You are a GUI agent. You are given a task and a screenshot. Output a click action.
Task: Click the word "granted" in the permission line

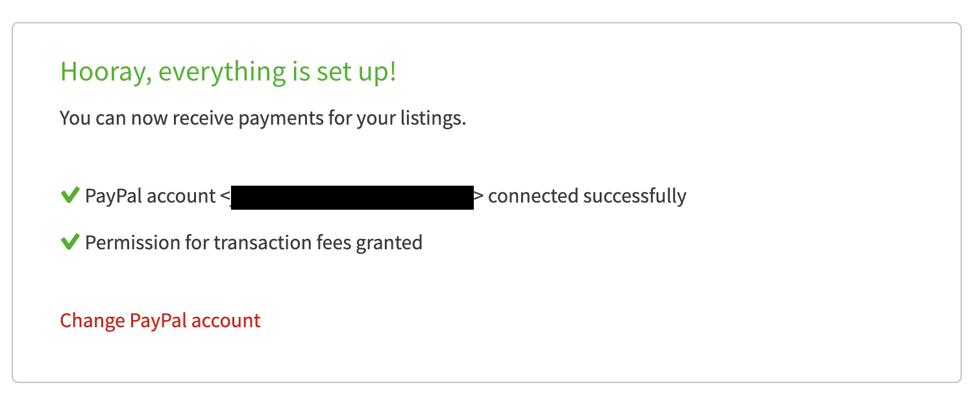click(389, 243)
